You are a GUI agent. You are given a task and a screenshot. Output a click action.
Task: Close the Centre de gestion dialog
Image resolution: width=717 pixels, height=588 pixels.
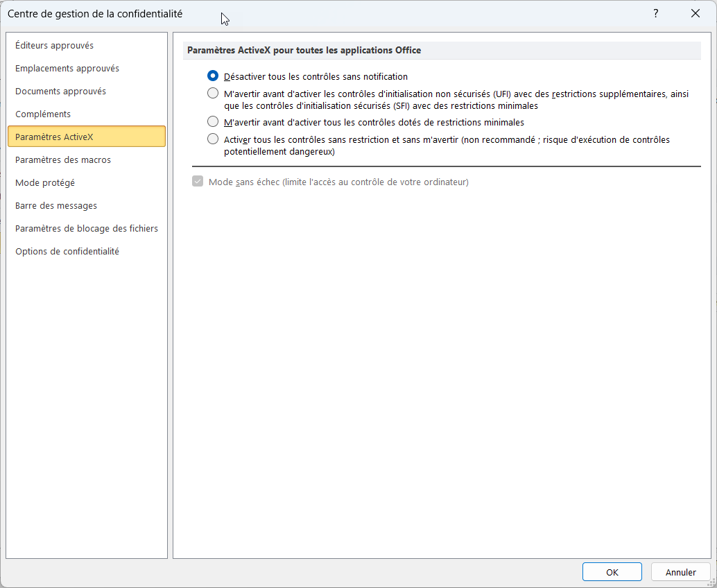(x=696, y=13)
